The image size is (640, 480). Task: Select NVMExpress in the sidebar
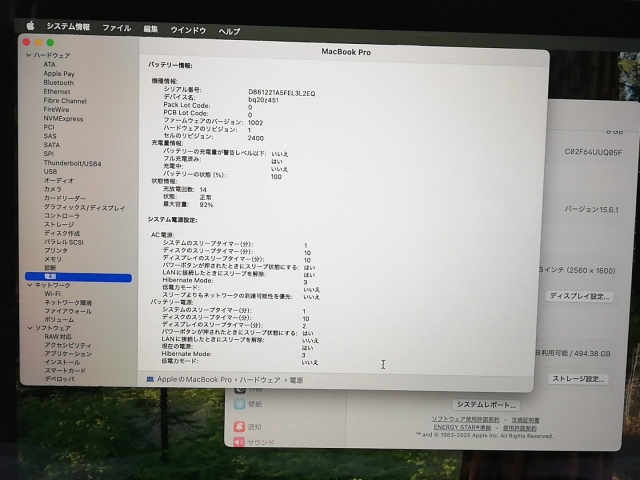pyautogui.click(x=63, y=118)
